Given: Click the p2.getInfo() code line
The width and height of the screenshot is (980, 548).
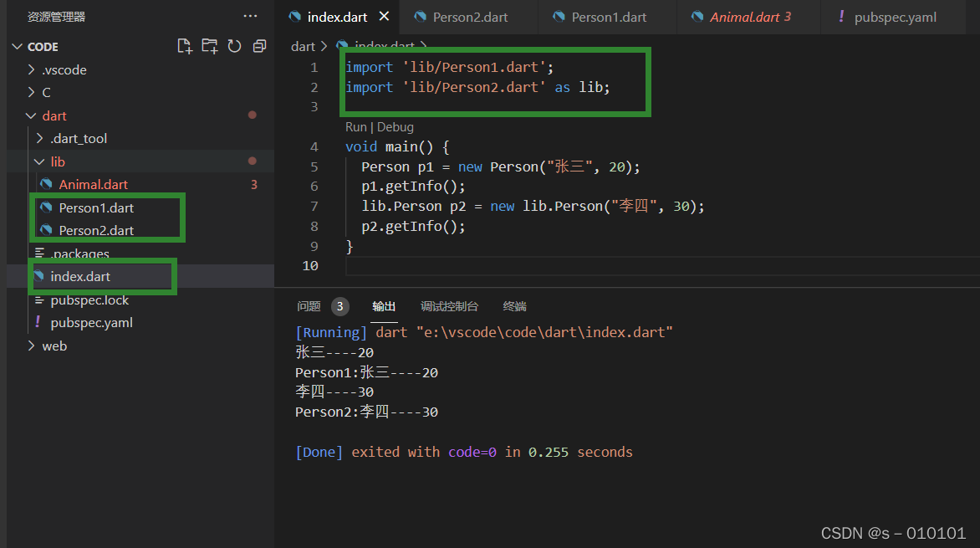Looking at the screenshot, I should pyautogui.click(x=413, y=227).
